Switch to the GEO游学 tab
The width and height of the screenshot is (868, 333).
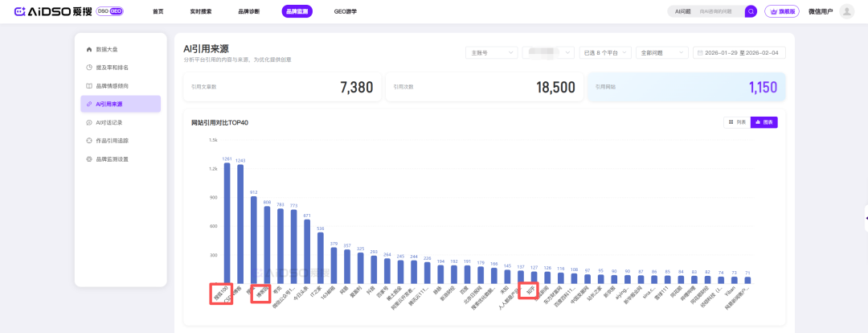[345, 12]
